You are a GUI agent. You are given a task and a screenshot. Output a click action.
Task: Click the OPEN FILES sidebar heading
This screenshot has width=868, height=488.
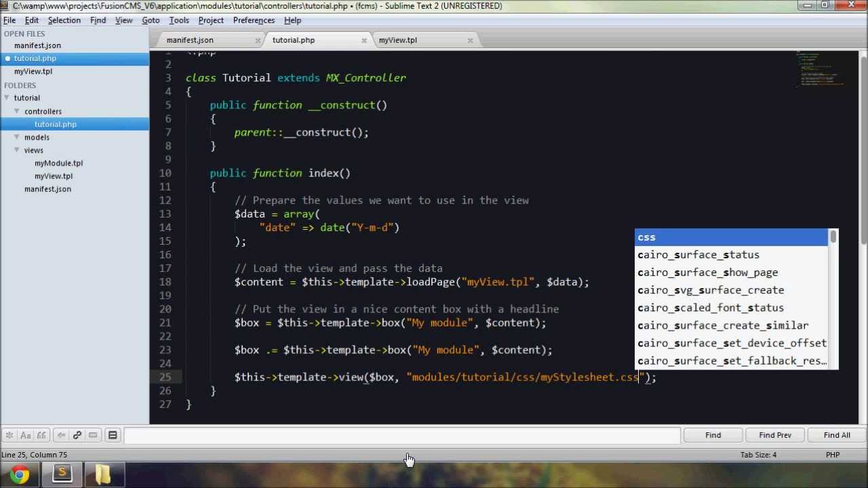click(x=24, y=34)
